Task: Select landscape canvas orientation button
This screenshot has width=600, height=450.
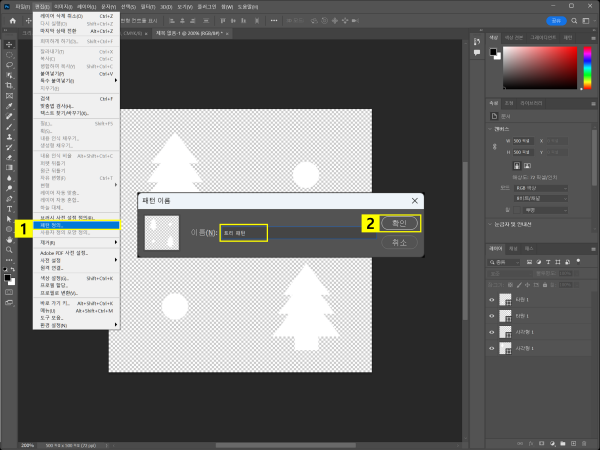Action: click(527, 166)
